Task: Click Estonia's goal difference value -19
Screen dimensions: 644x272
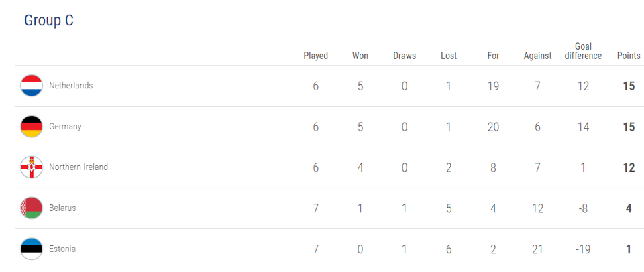Action: pos(583,249)
